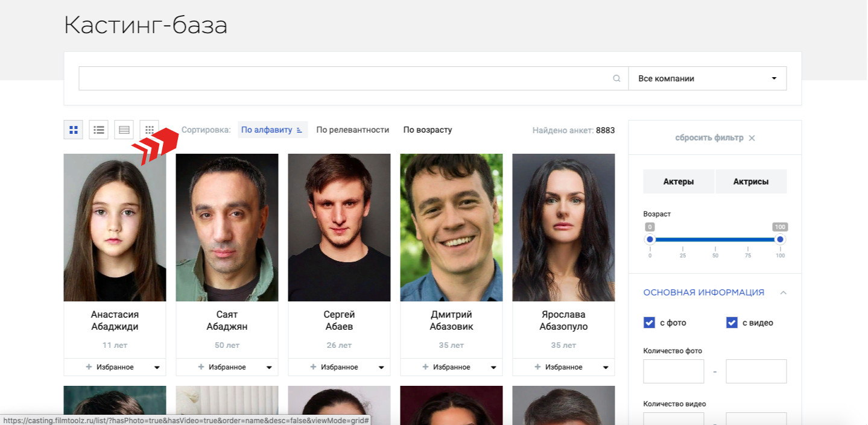Screen dimensions: 868x425
Task: Sort by 'По алфавиту'
Action: click(272, 130)
